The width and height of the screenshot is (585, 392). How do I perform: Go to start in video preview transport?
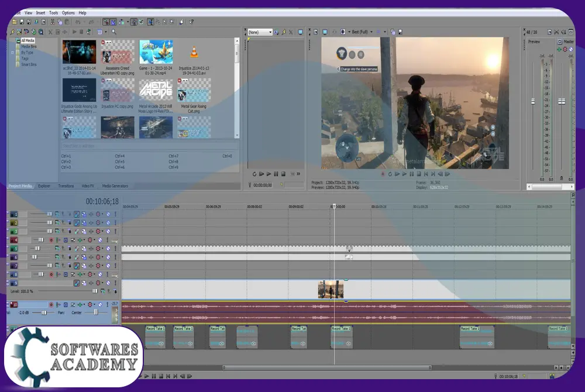coord(426,174)
